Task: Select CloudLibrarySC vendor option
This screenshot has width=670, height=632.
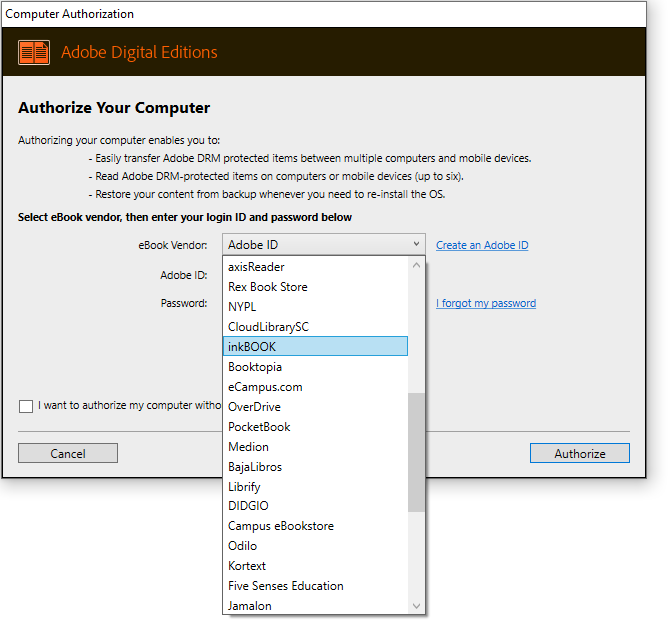Action: pos(315,327)
